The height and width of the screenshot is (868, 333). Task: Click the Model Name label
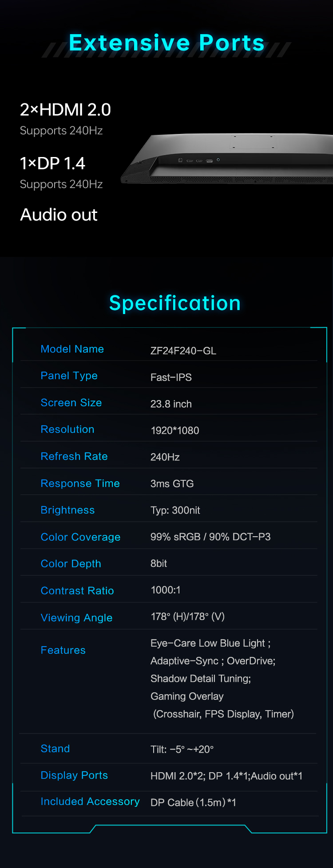click(72, 349)
